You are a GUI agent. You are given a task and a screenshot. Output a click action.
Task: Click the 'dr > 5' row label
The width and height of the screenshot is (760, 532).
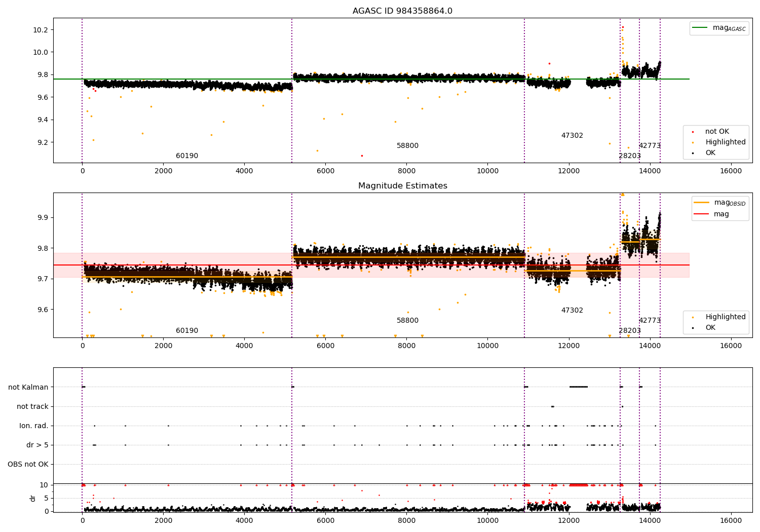[37, 445]
